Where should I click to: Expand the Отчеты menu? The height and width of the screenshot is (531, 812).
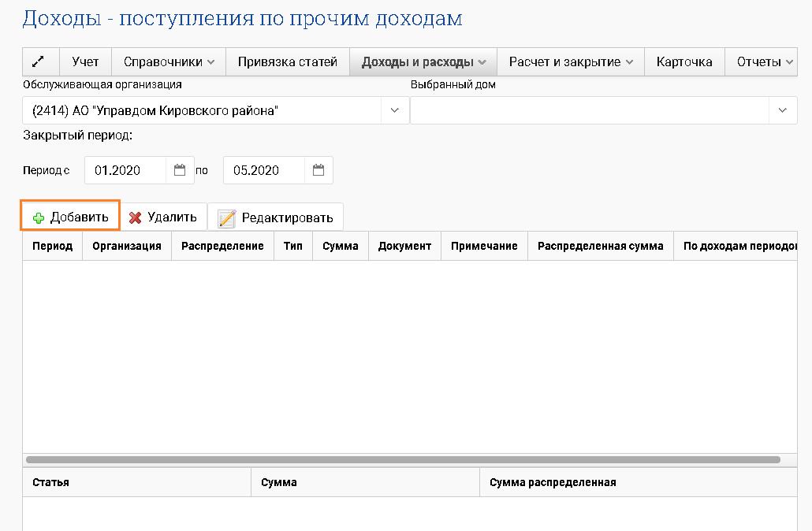point(762,61)
